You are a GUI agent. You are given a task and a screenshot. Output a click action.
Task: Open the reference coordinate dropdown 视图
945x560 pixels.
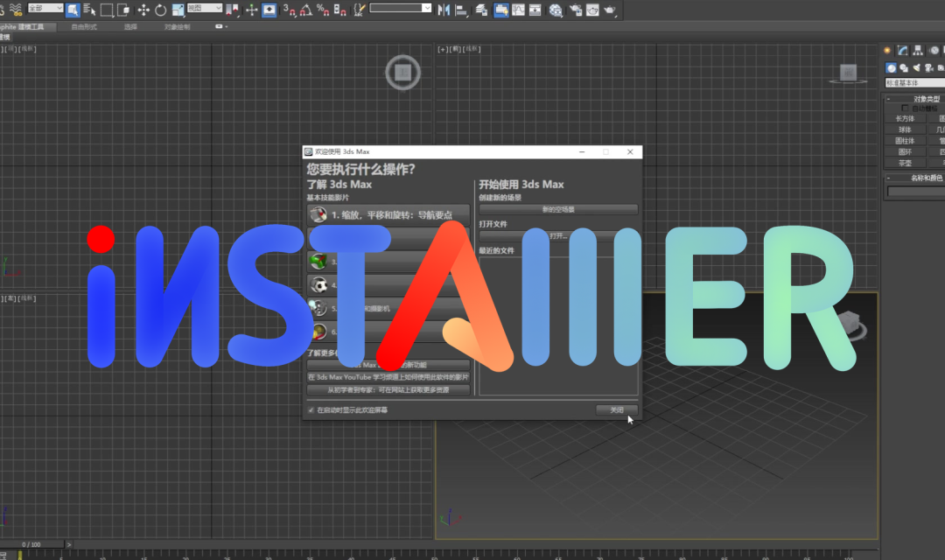(x=205, y=8)
